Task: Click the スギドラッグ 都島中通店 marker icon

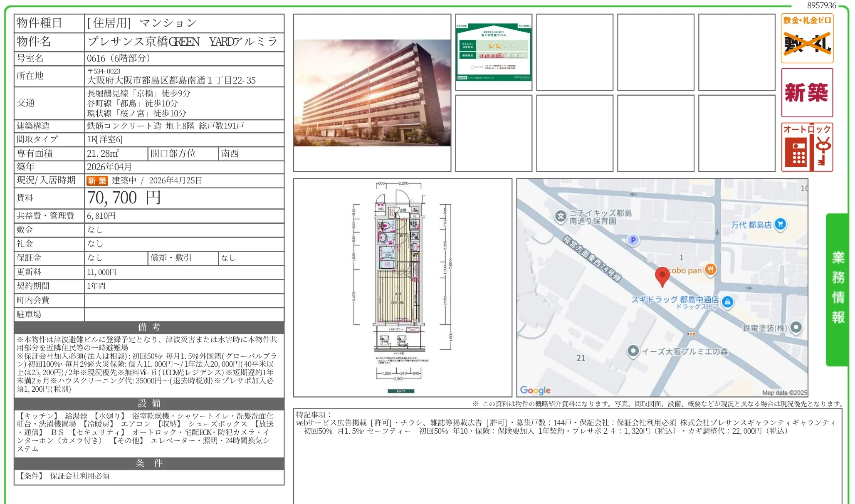Action: (727, 302)
